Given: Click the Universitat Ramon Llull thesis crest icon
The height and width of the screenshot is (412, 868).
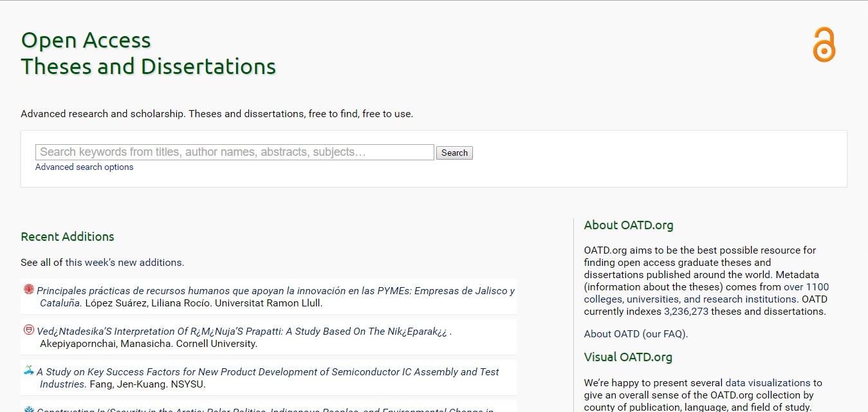Looking at the screenshot, I should [28, 290].
